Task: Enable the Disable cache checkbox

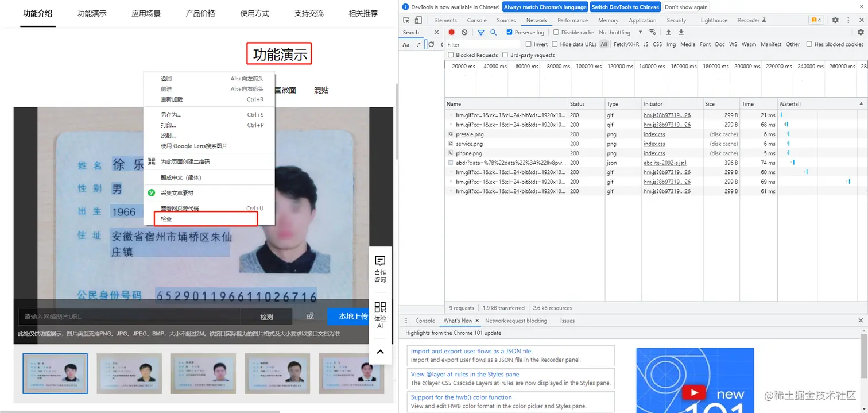Action: (555, 33)
